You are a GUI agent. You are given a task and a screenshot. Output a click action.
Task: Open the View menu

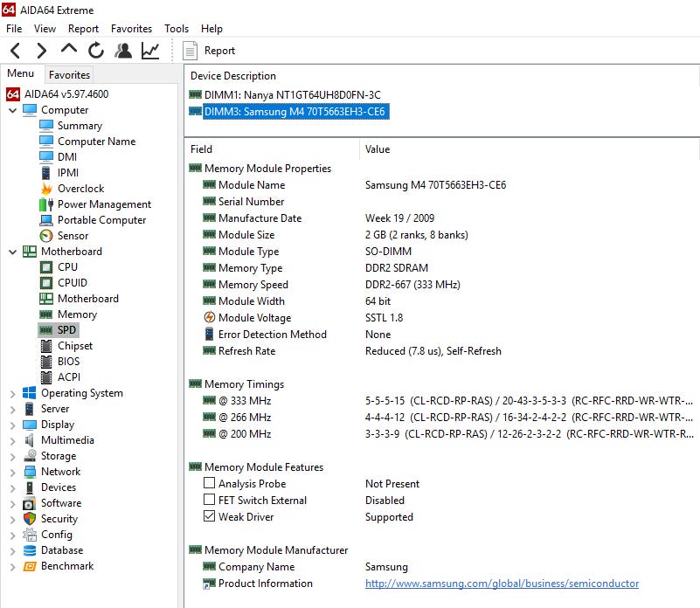pyautogui.click(x=45, y=29)
